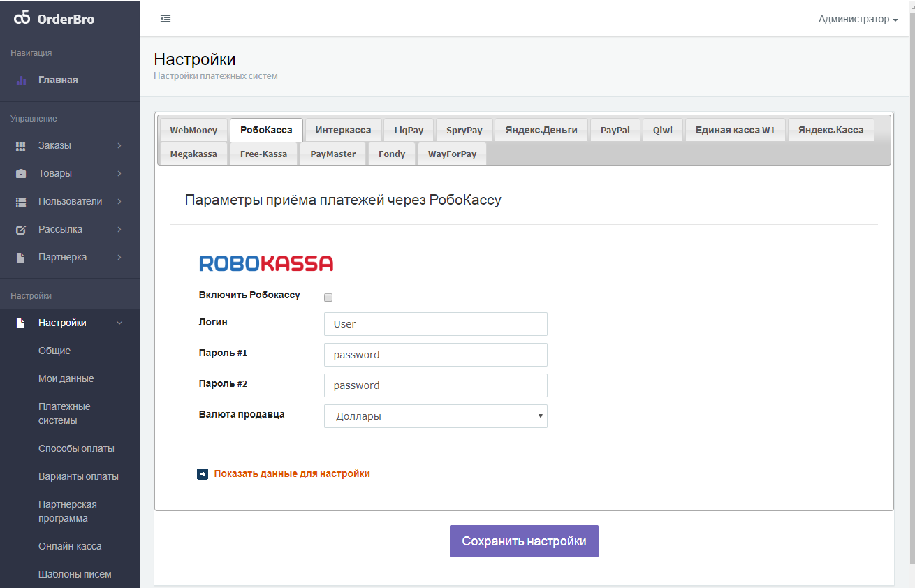Click the Настройки document icon in sidebar
915x588 pixels.
coord(21,323)
